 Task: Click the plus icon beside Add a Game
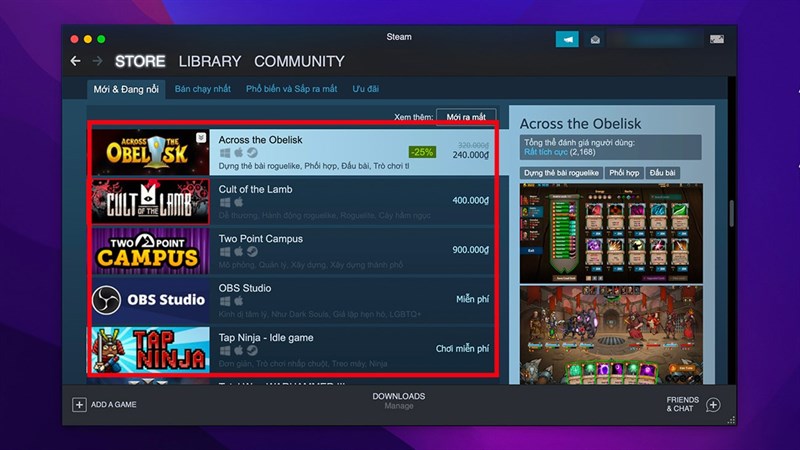coord(79,405)
